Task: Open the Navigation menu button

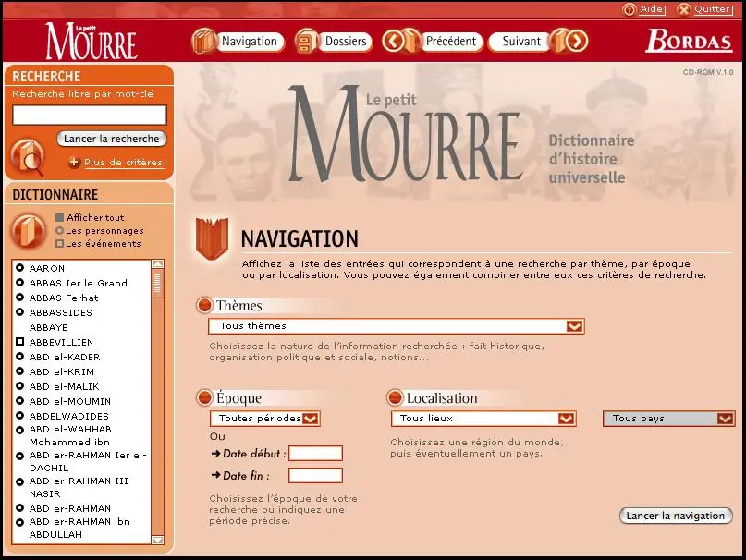Action: (x=250, y=42)
